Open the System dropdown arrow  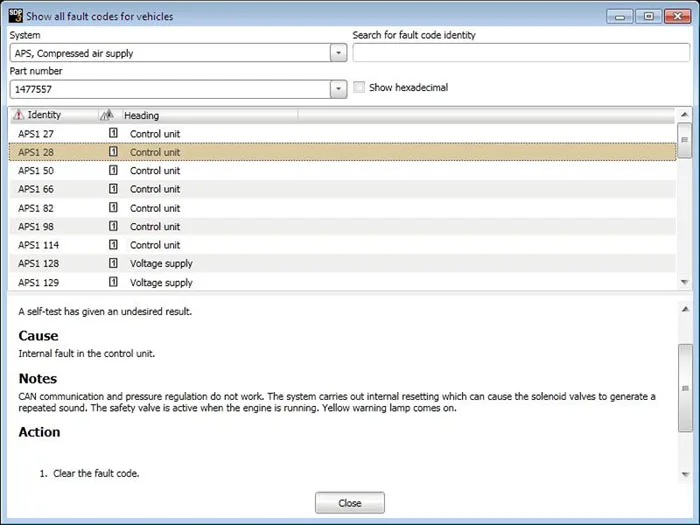(x=338, y=53)
